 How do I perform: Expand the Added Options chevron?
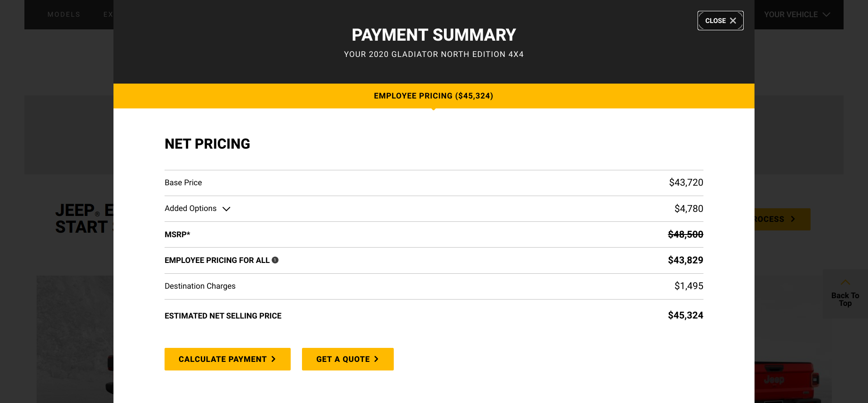[226, 209]
